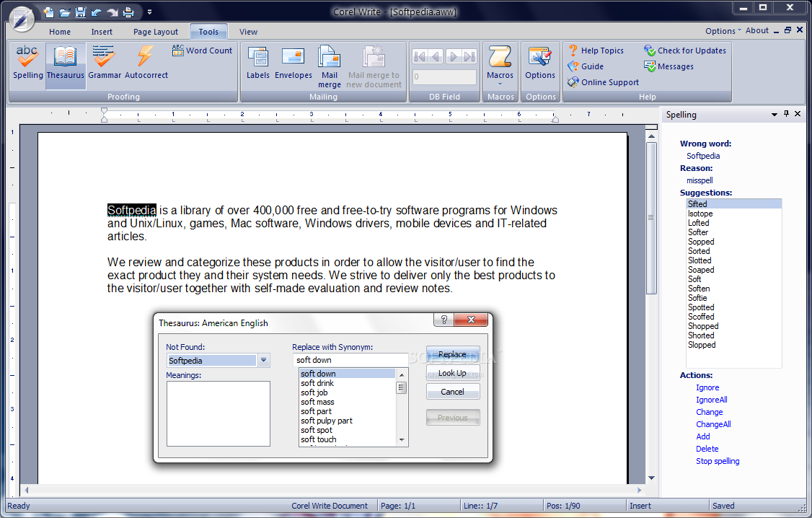
Task: Cancel the Thesaurus dialog
Action: pos(453,392)
